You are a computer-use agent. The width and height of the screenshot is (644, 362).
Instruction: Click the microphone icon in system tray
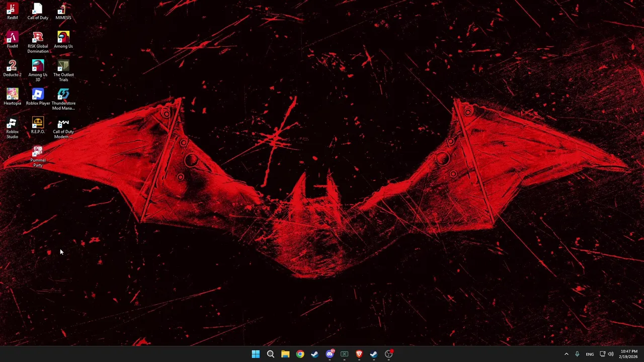pyautogui.click(x=577, y=354)
